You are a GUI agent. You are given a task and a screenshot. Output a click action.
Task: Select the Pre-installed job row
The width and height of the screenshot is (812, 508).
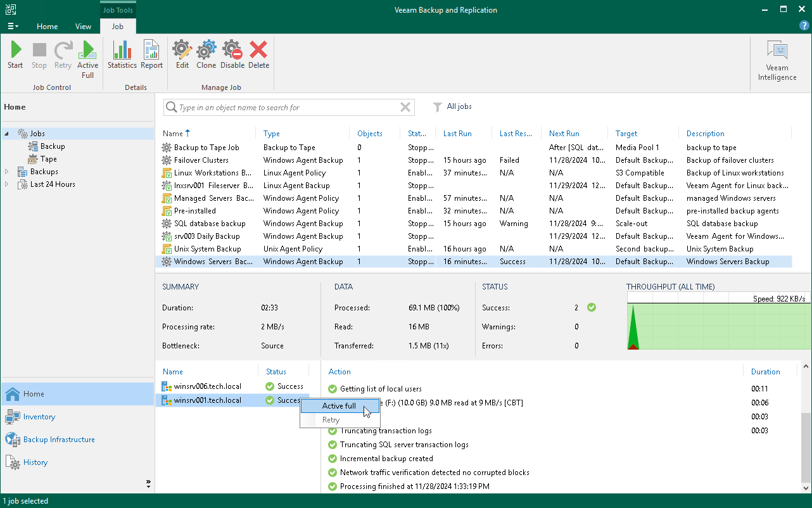point(474,211)
